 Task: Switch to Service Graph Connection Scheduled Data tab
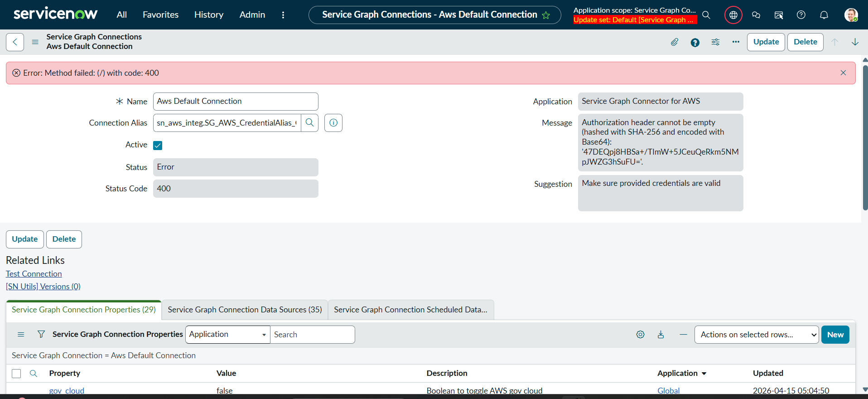(x=411, y=310)
